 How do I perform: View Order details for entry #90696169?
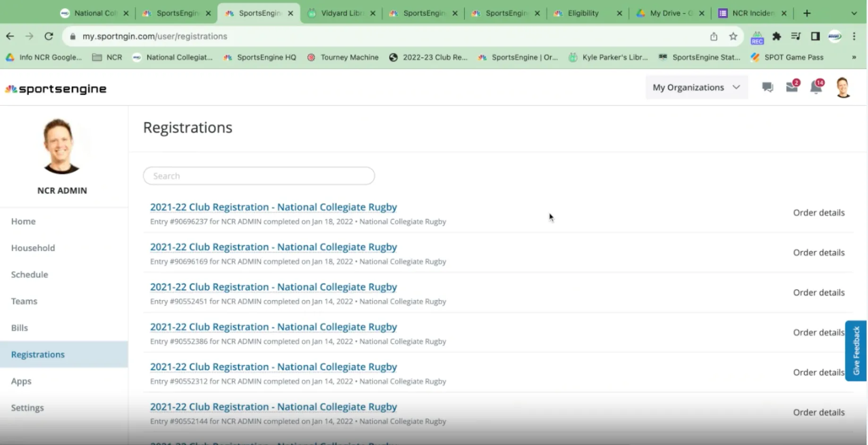(x=819, y=253)
